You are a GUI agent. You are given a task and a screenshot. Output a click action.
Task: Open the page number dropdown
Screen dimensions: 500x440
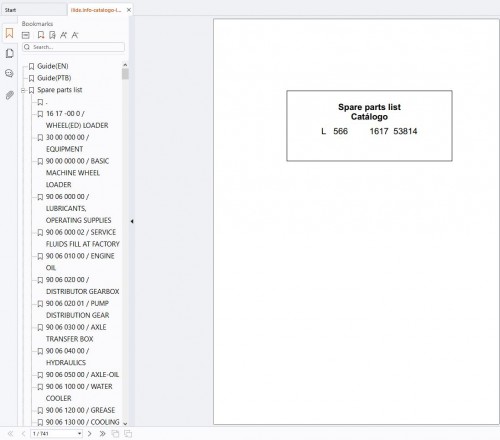(x=79, y=434)
